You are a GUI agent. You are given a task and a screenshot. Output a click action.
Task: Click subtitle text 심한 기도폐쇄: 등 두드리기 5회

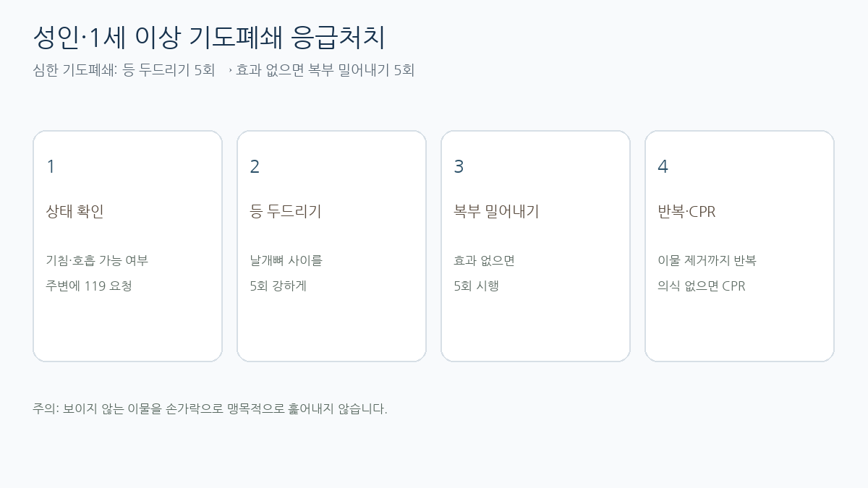pyautogui.click(x=124, y=70)
